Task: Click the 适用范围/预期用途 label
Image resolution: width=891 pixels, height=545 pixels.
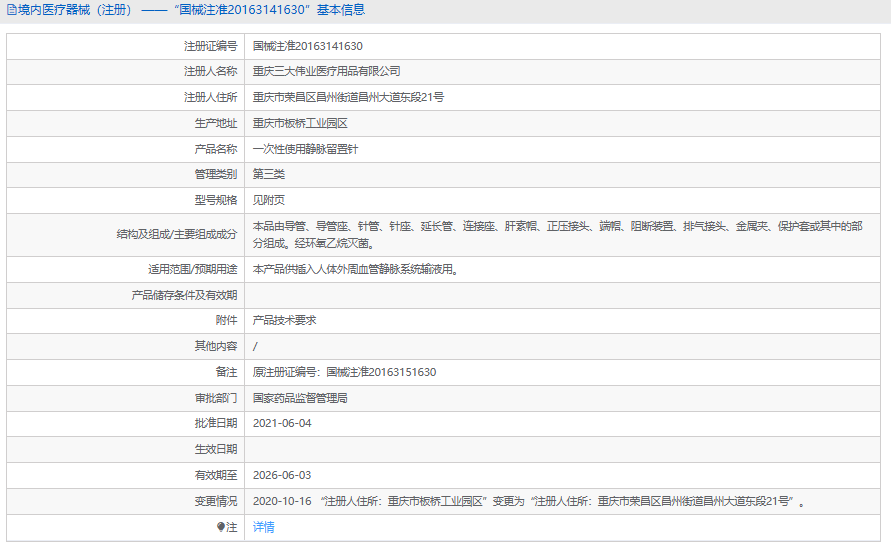Action: [193, 269]
